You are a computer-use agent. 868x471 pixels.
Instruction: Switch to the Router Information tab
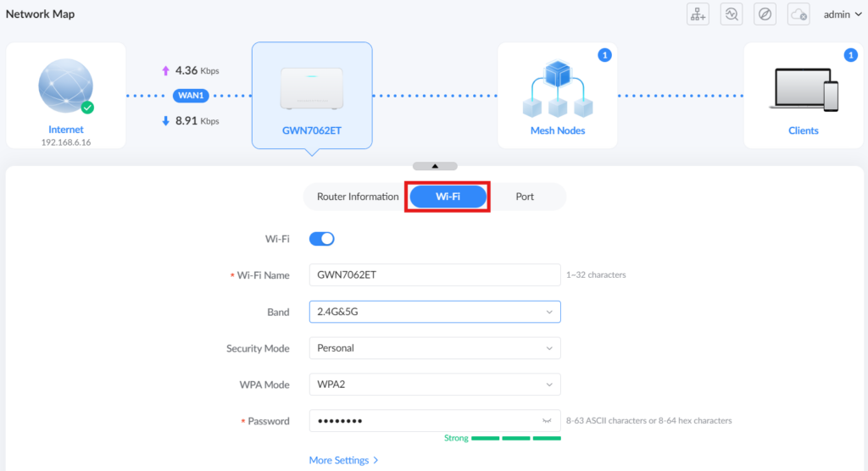358,197
